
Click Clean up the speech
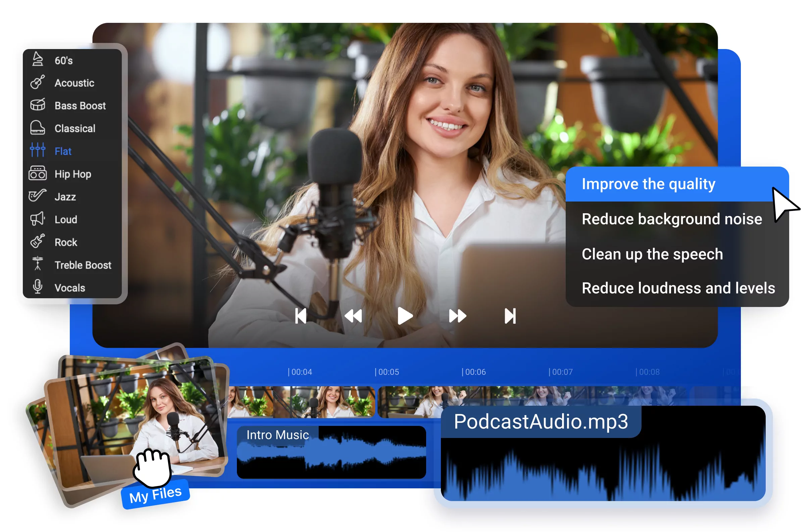tap(652, 254)
